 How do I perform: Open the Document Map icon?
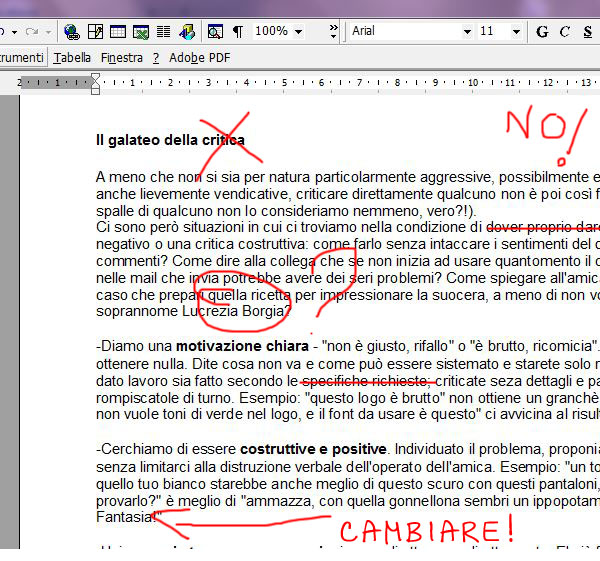[x=214, y=31]
